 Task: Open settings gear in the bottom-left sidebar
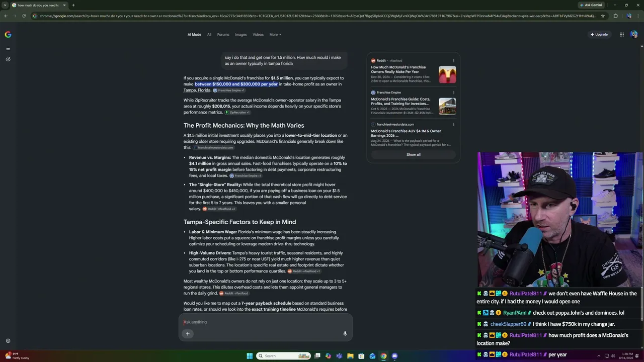[8, 341]
